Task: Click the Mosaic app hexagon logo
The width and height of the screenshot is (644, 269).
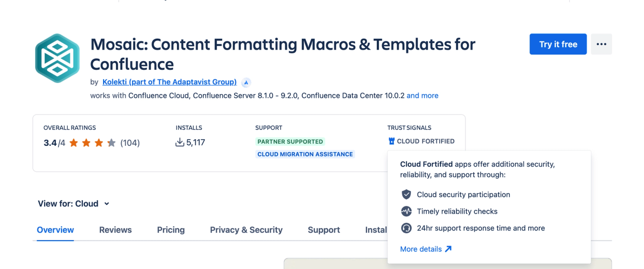Action: click(57, 58)
